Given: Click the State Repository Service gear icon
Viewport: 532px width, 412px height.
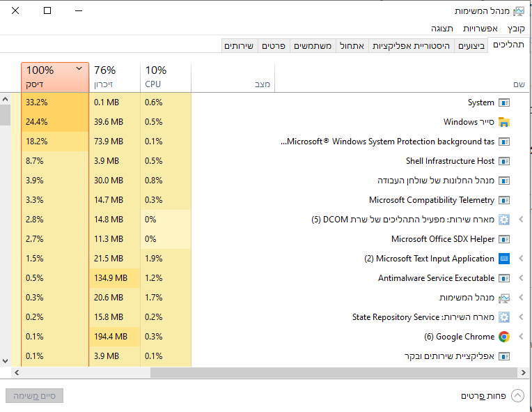Looking at the screenshot, I should point(504,317).
